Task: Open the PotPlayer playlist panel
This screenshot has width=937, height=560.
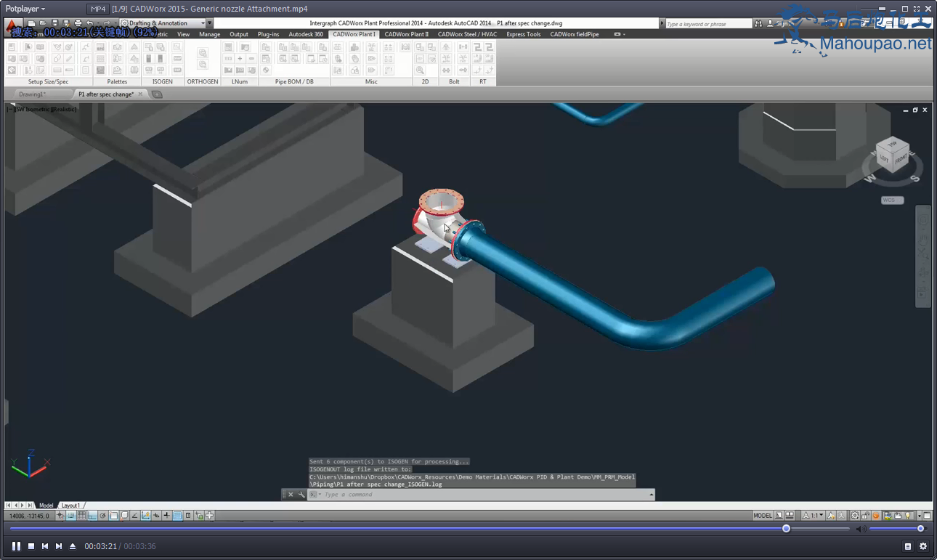Action: coord(908,546)
